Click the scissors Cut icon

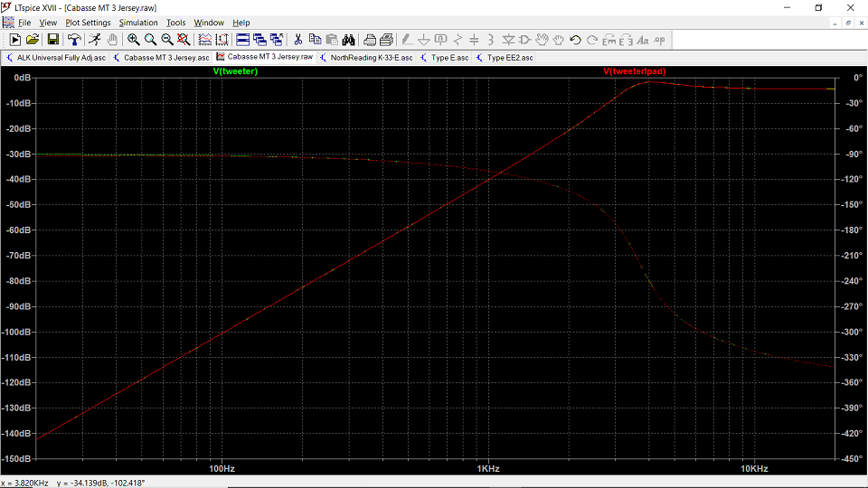pyautogui.click(x=297, y=40)
